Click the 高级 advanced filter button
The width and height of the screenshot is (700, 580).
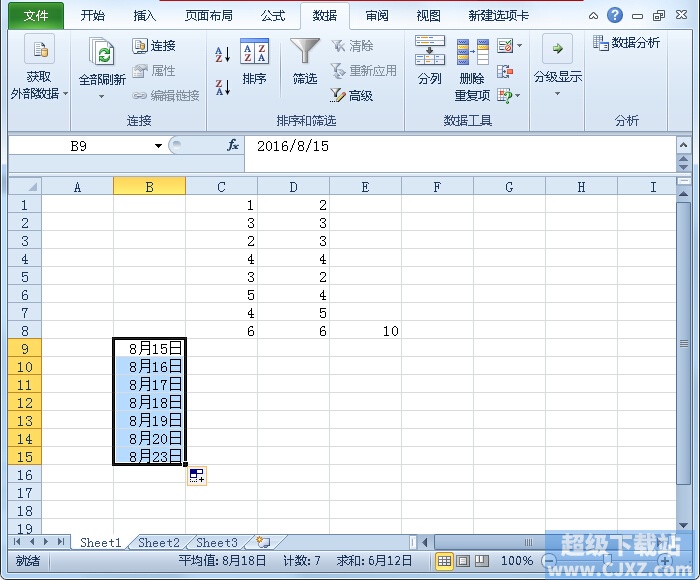[x=351, y=95]
